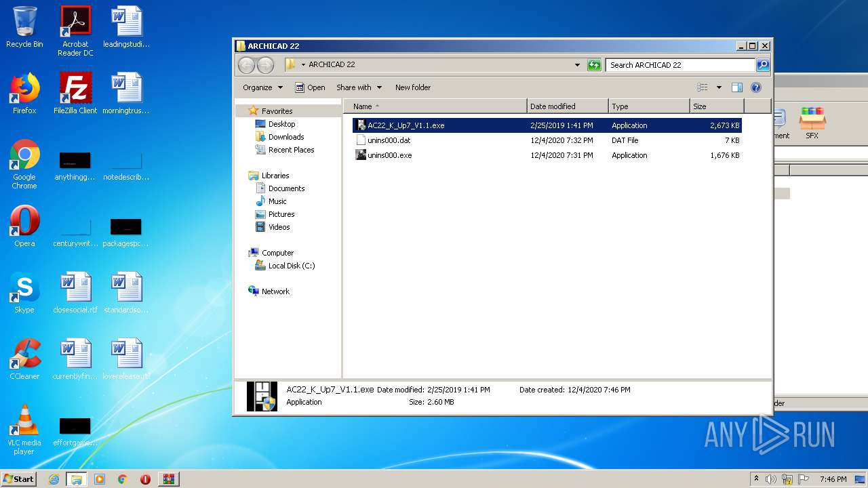Screen dimensions: 868x488
Task: Refresh the ARCHICAD 22 folder view
Action: tap(594, 65)
